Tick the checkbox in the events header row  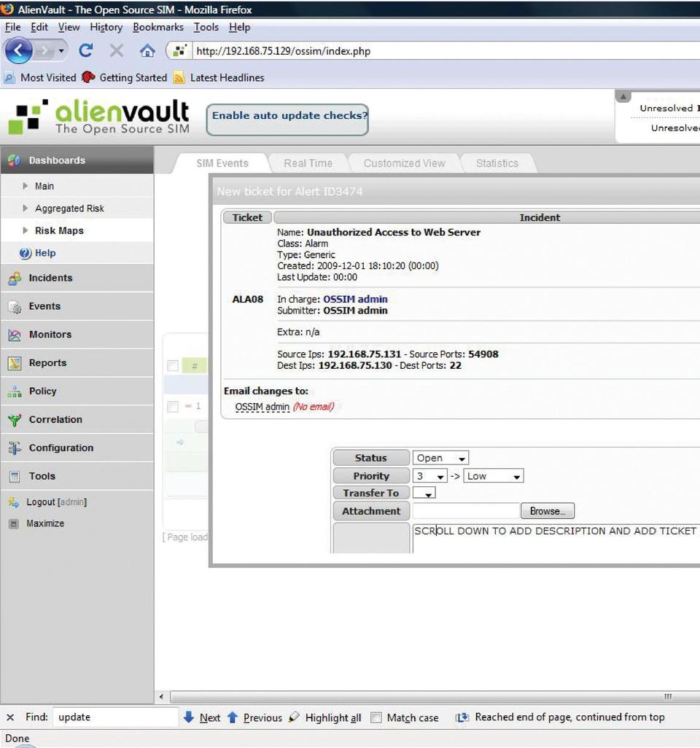[173, 365]
